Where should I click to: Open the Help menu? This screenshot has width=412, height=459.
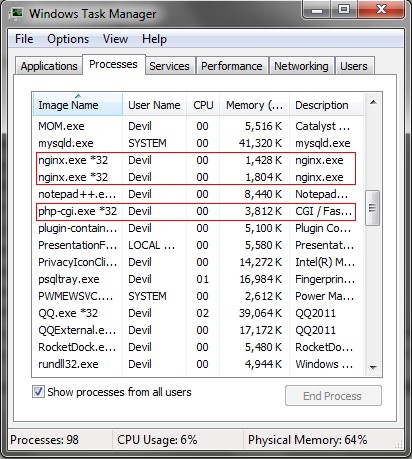pos(154,39)
